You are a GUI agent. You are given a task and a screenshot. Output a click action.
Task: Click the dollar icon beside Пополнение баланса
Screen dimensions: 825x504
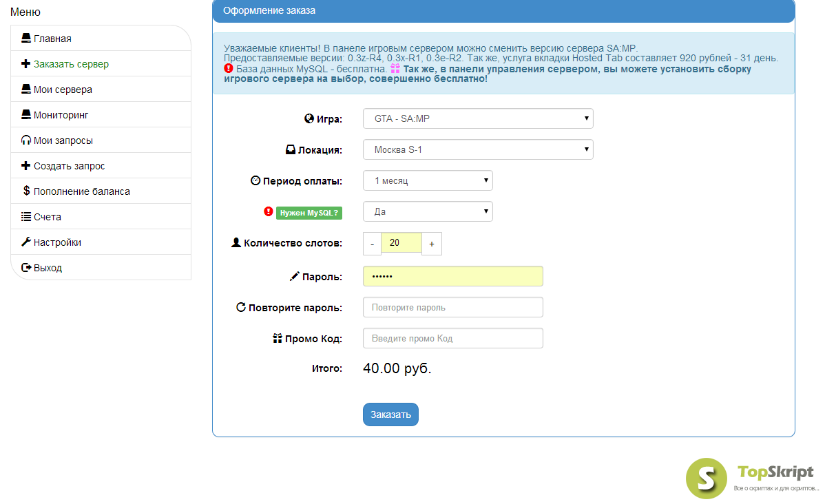point(26,191)
